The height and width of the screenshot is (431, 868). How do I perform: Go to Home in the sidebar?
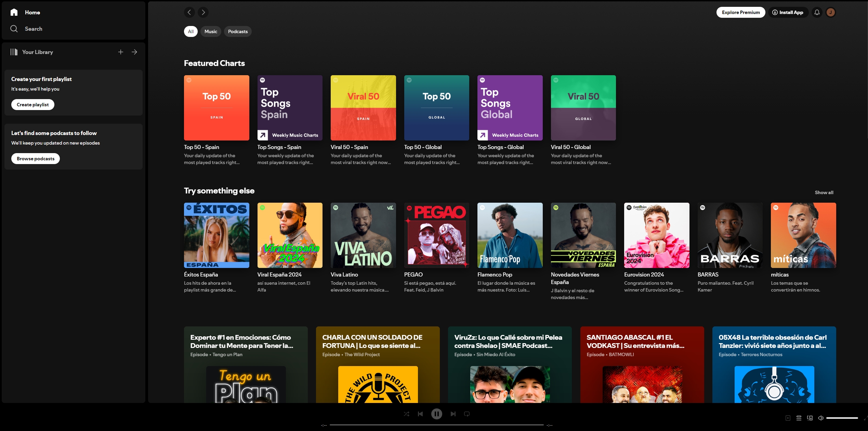tap(25, 12)
